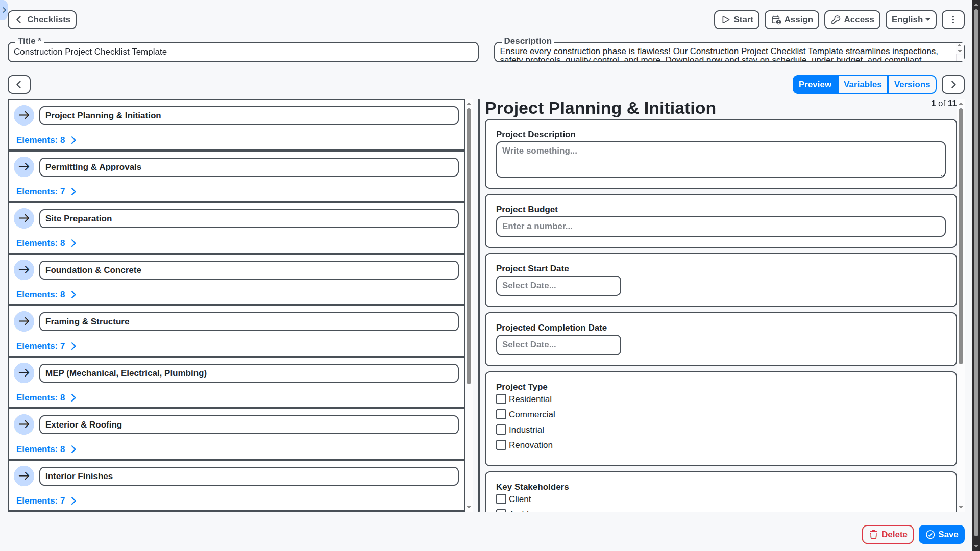Click the left navigation chevron above the section list
The width and height of the screenshot is (980, 551).
click(x=18, y=84)
